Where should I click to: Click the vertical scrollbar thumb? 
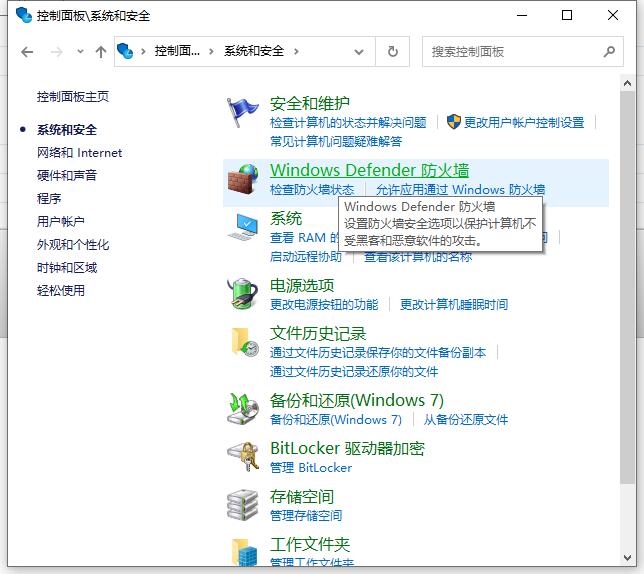(627, 287)
